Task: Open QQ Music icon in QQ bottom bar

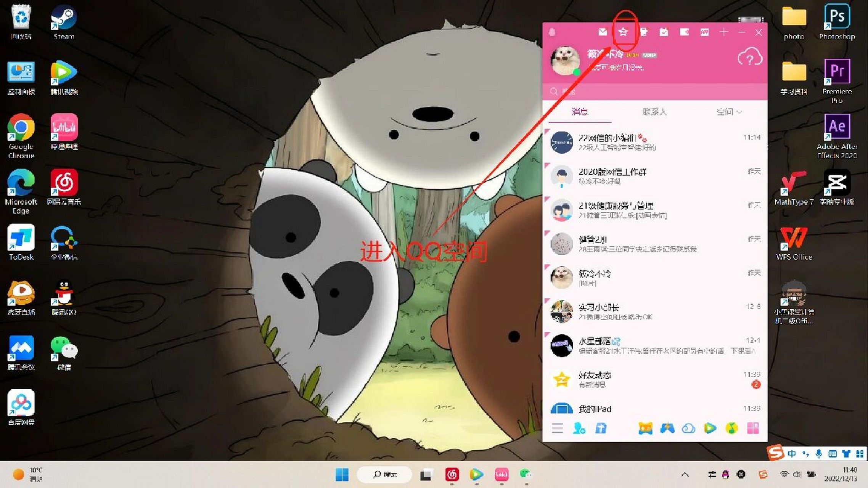Action: click(731, 428)
